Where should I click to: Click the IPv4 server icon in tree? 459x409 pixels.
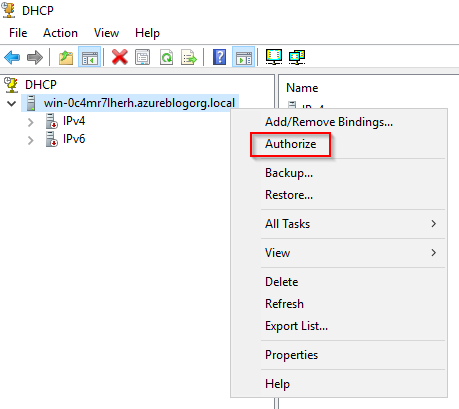(x=52, y=121)
